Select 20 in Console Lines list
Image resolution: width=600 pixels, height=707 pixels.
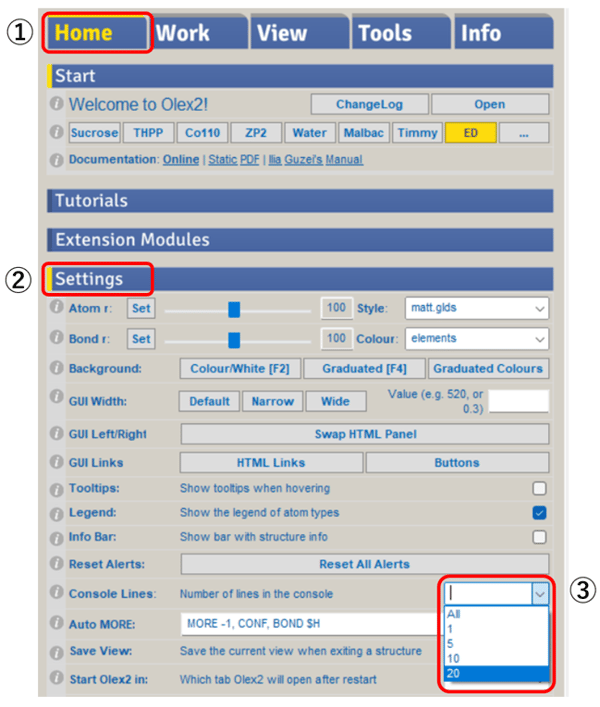click(x=496, y=674)
